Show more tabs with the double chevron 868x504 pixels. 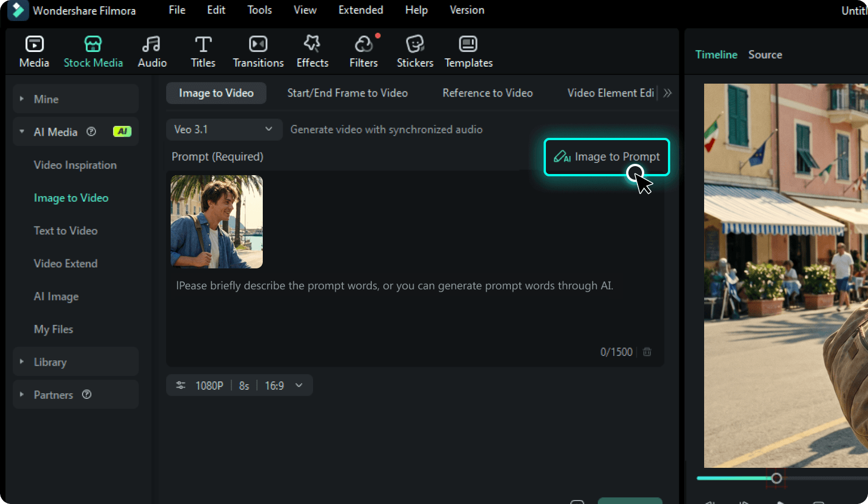coord(667,93)
